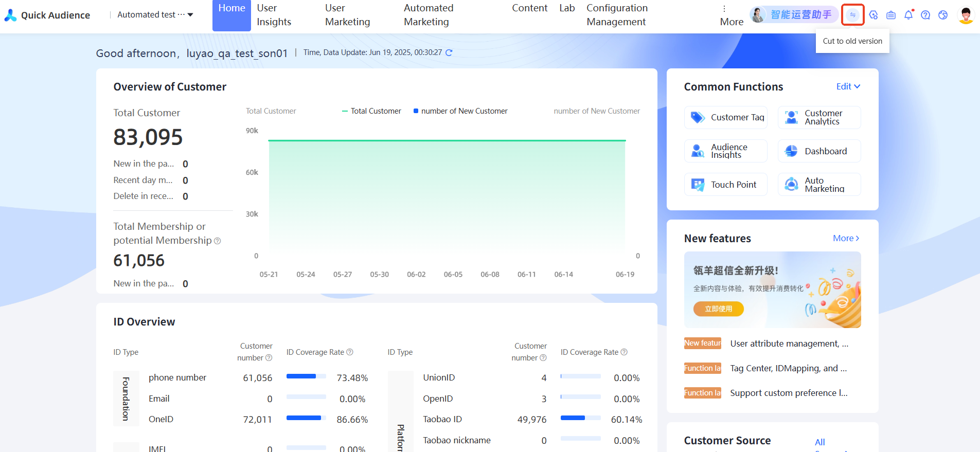Open the briefcase task icon in header
This screenshot has width=980, height=452.
891,15
